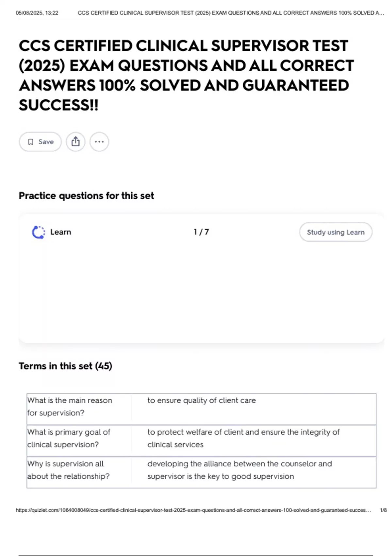Select the term about primary goal of clinical supervision
The width and height of the screenshot is (392, 556).
(x=69, y=438)
